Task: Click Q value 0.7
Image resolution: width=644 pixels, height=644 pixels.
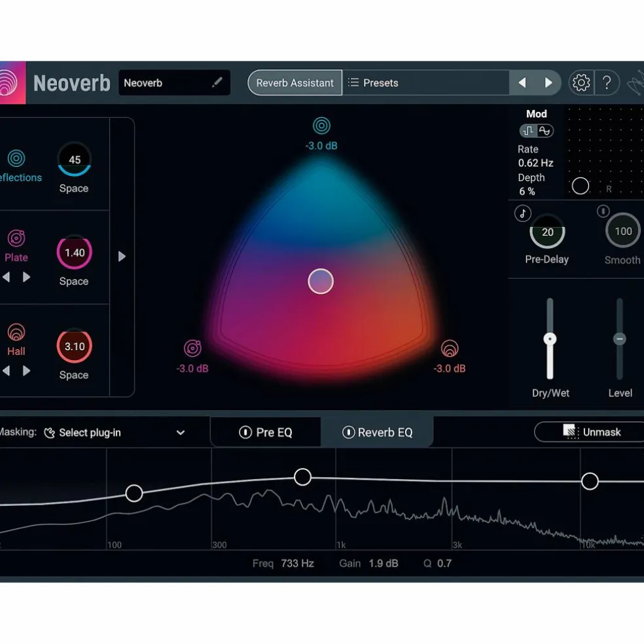Action: click(x=444, y=563)
